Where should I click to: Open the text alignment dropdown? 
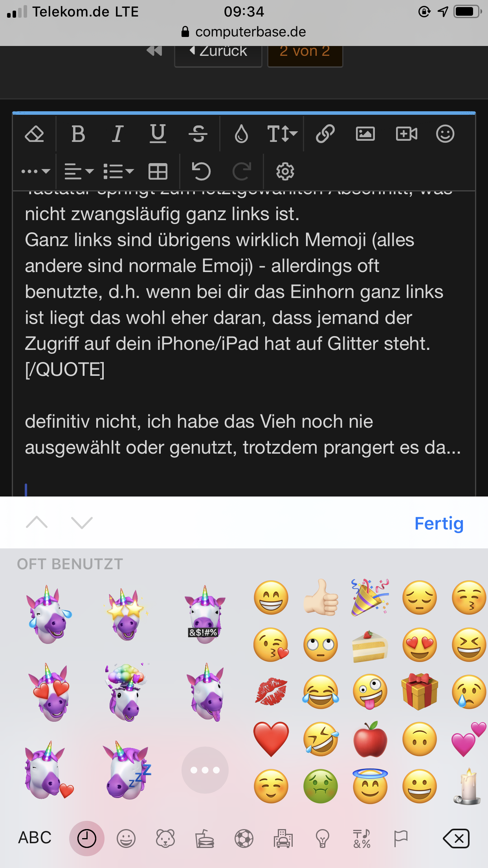[x=79, y=172]
